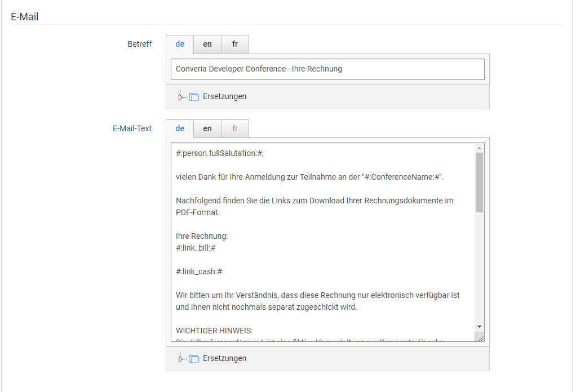
Task: Click the folder icon below E-Mail-Text editor
Action: click(x=194, y=359)
